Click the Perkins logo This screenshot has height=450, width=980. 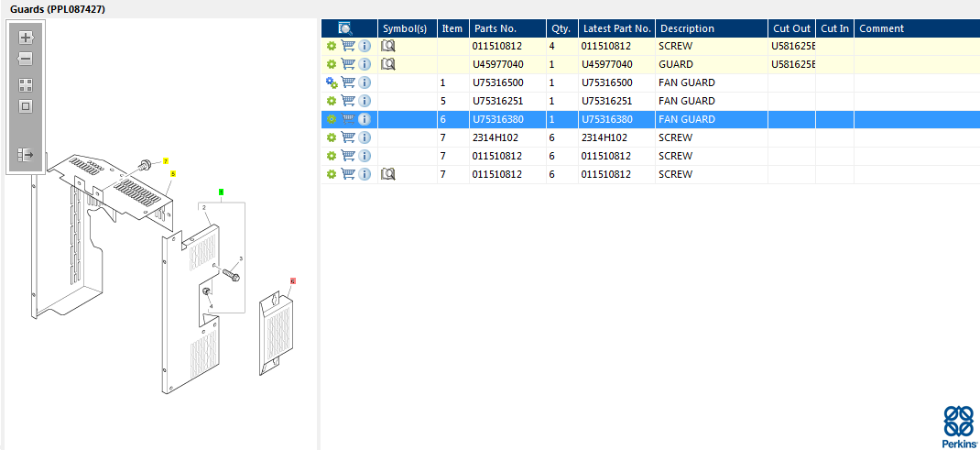coord(958,426)
